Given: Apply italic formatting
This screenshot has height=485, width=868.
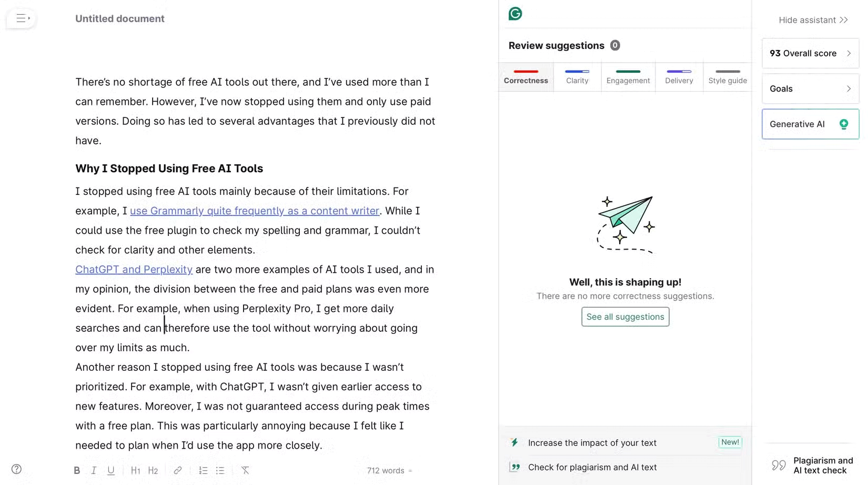Looking at the screenshot, I should [94, 470].
